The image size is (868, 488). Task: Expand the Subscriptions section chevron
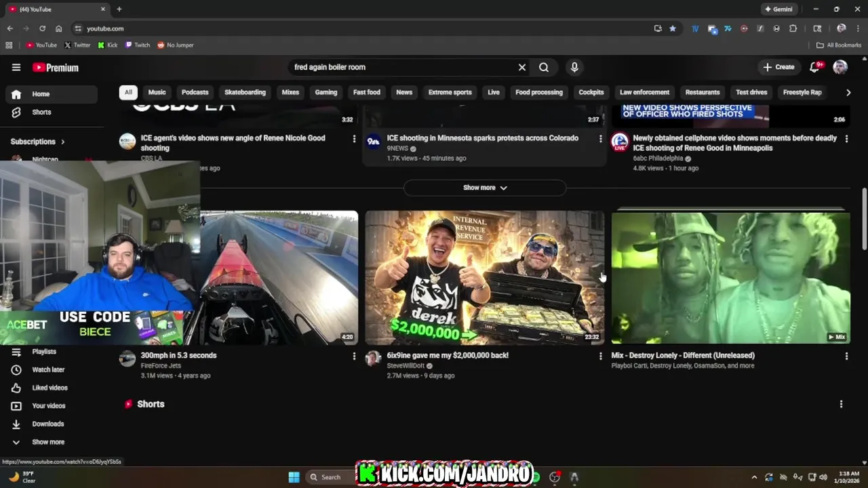point(63,142)
